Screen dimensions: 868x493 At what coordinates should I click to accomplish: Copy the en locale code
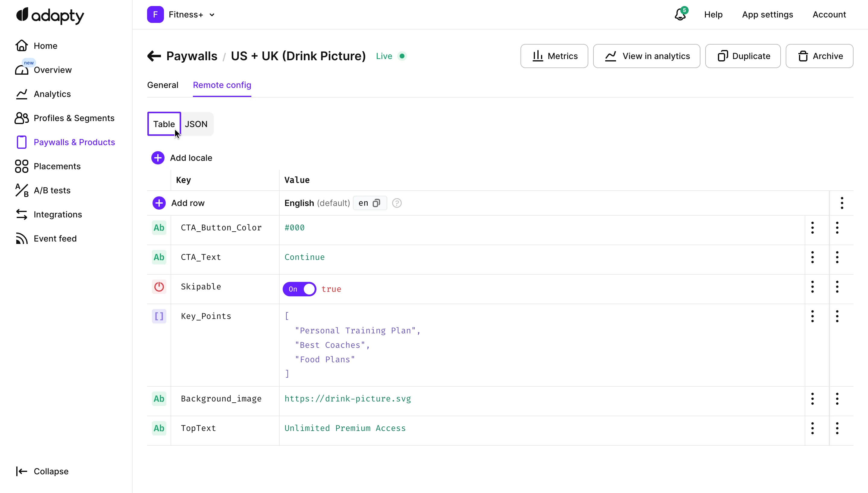pyautogui.click(x=376, y=203)
